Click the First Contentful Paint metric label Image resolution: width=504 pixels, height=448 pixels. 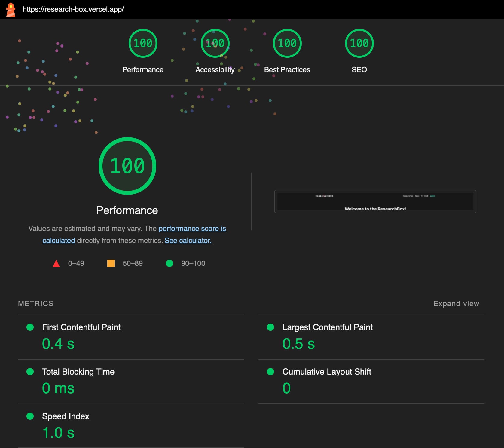point(81,327)
